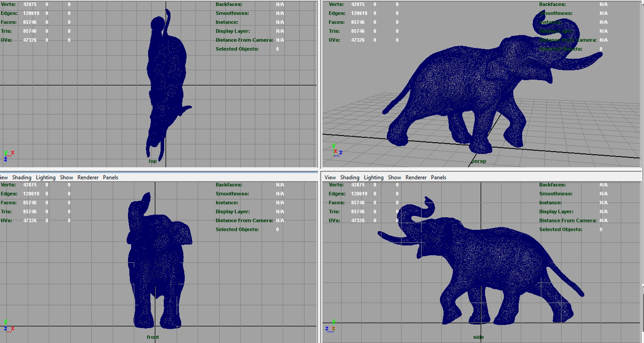Click 'Verts:' label in side view HUD
Viewport: 644px width, 343px height.
pos(336,185)
